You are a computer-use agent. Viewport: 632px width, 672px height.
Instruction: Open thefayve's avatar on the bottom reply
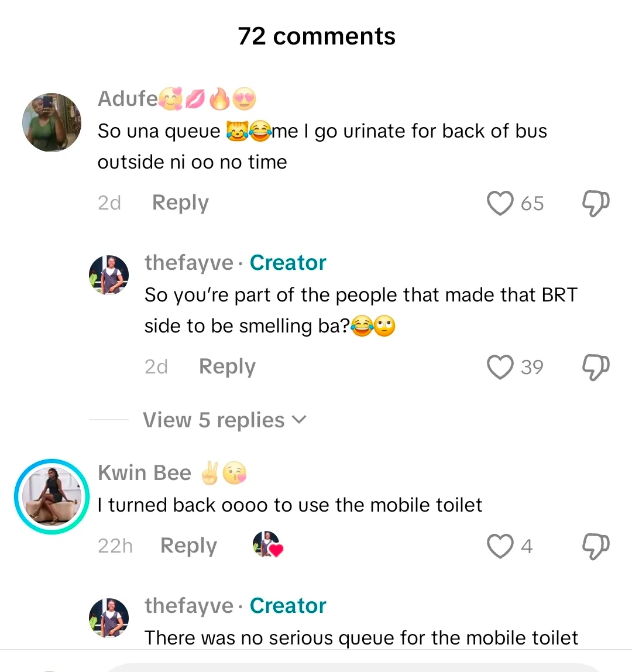(x=109, y=618)
